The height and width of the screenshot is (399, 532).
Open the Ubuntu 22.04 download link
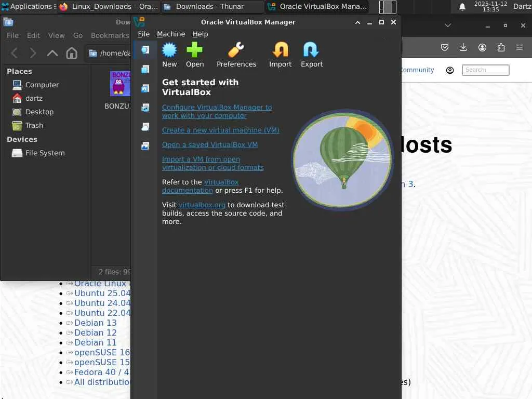pyautogui.click(x=102, y=313)
